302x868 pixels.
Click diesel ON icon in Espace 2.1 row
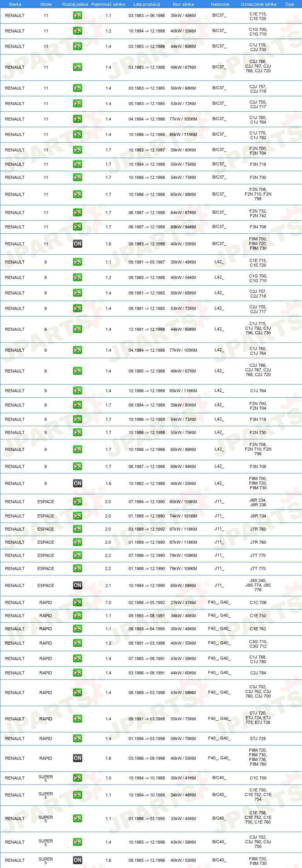pos(77,585)
